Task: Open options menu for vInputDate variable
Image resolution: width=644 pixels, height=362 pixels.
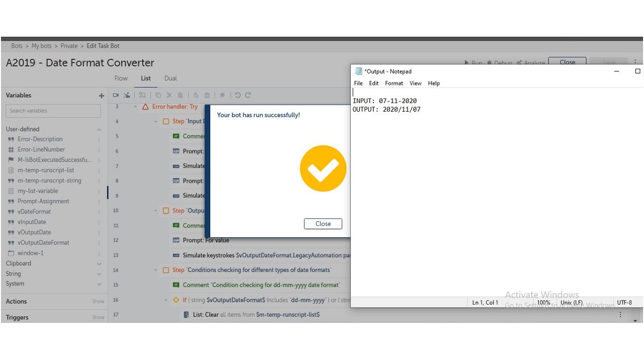Action: [99, 222]
